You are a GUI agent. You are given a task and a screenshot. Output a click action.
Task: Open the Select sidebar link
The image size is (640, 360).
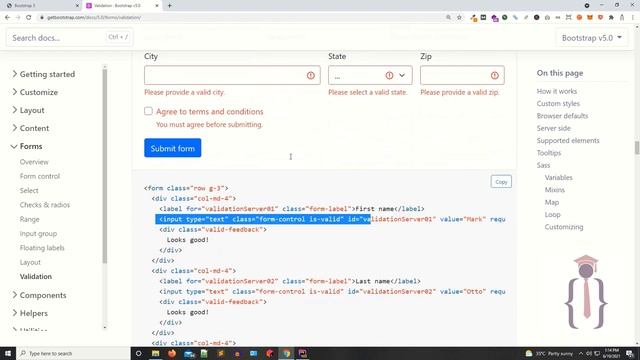29,191
